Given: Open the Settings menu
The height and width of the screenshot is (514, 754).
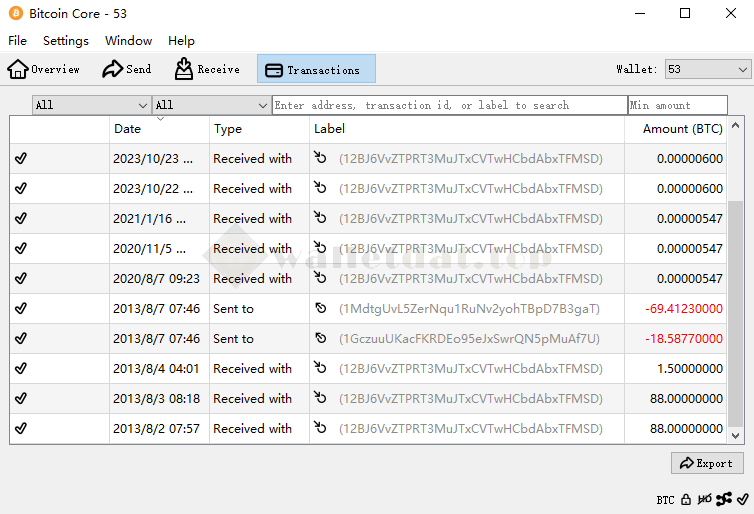Looking at the screenshot, I should [x=66, y=41].
